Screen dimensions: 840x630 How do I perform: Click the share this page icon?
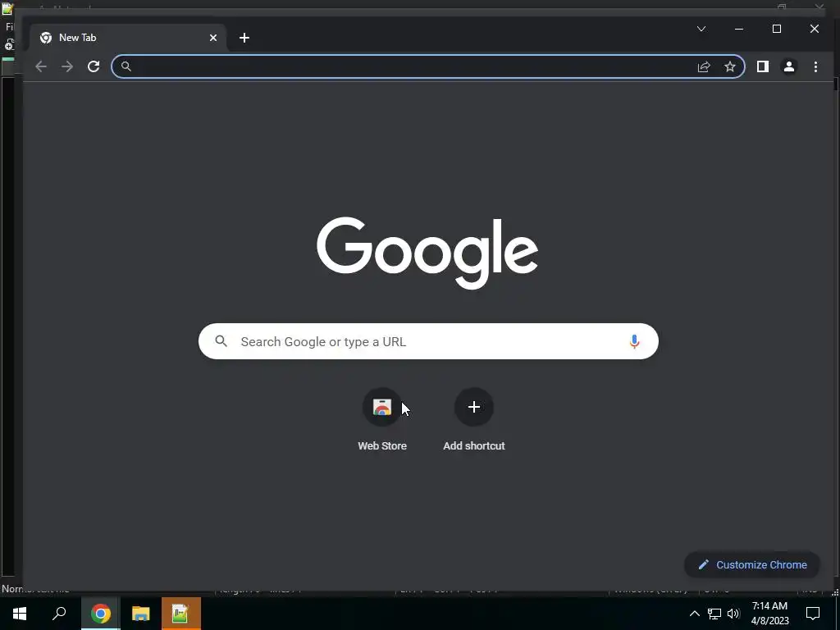pyautogui.click(x=703, y=66)
